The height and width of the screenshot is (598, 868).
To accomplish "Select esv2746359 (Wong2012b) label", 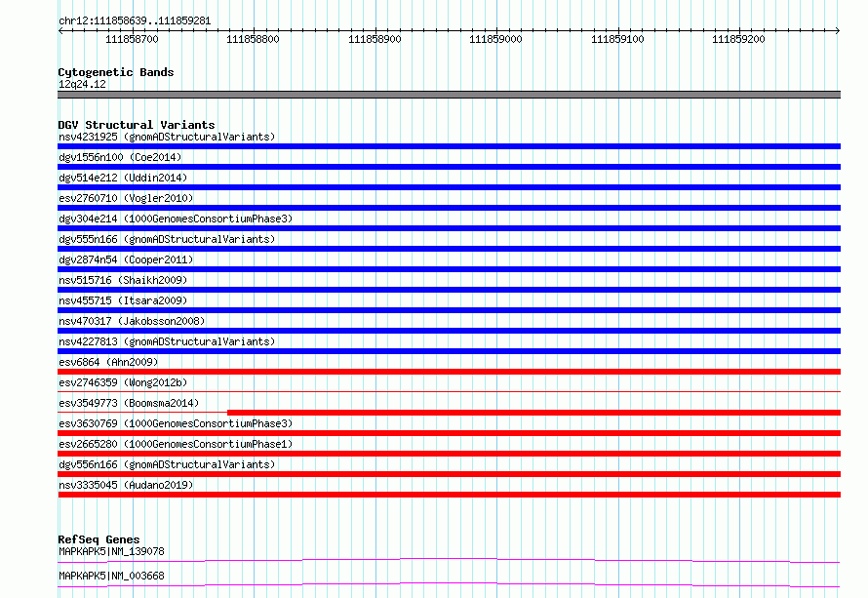I will click(x=123, y=382).
